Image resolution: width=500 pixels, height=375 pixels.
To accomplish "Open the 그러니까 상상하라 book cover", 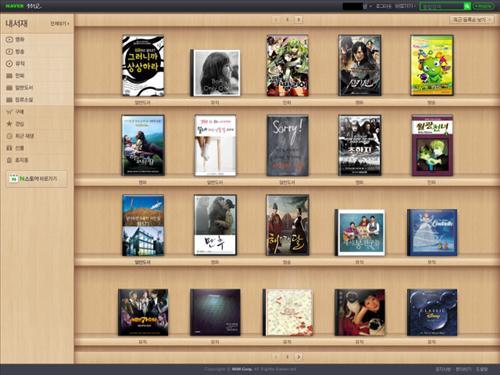I will click(143, 66).
